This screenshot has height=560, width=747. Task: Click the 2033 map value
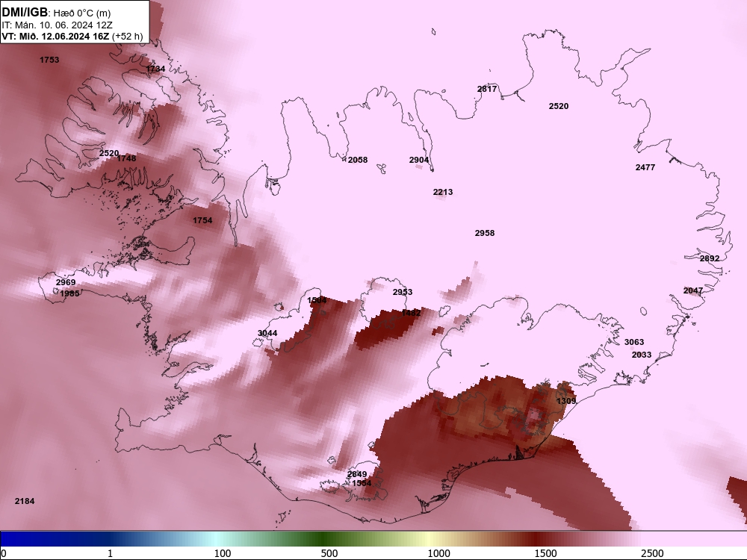[641, 355]
